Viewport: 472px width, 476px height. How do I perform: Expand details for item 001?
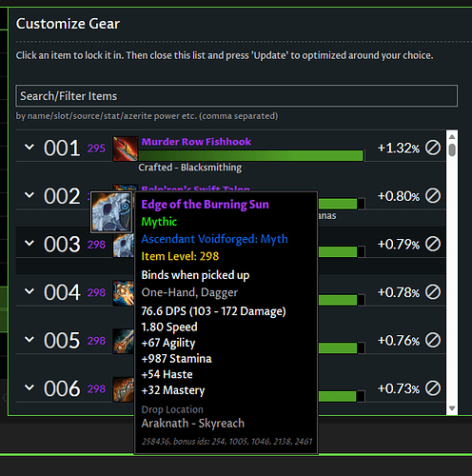[x=29, y=148]
